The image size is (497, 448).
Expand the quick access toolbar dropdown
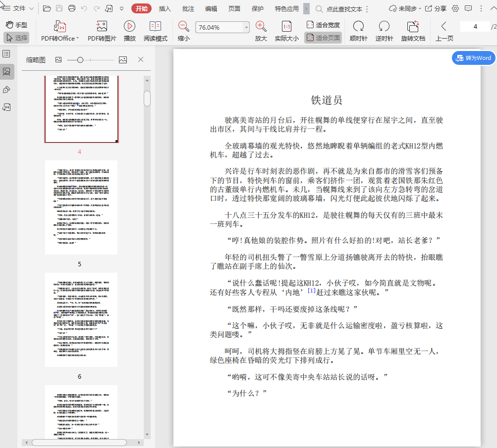pos(122,8)
